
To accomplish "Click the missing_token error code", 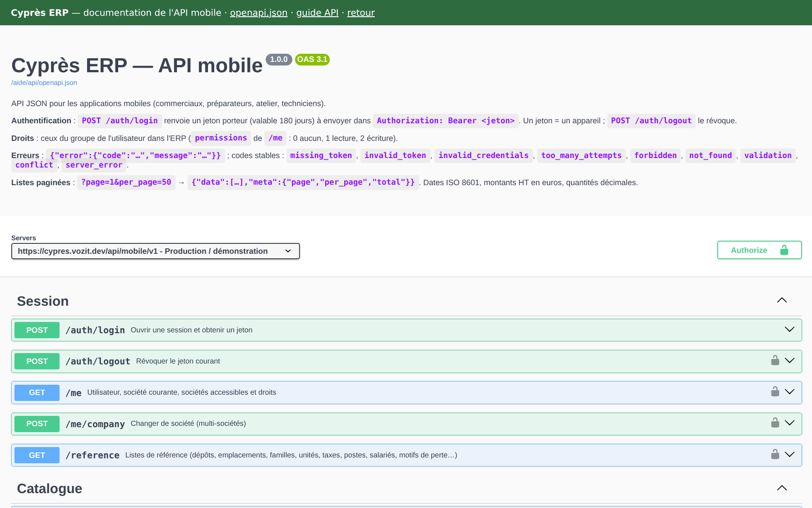I will [321, 155].
